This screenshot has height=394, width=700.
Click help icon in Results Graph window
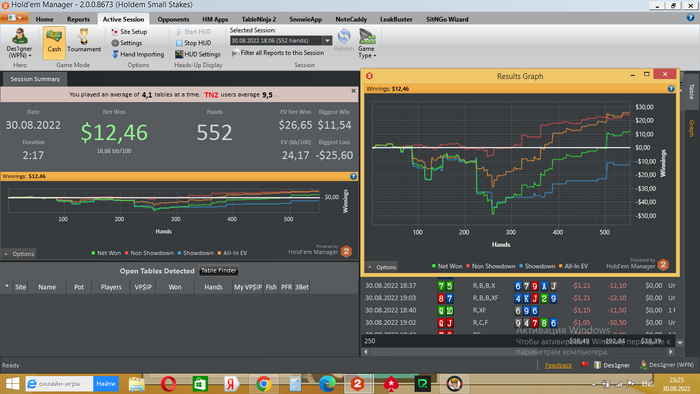671,89
